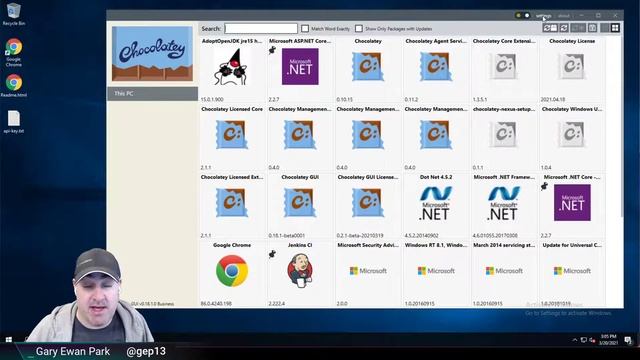Click the March 2014 servicing package title

coord(504,245)
